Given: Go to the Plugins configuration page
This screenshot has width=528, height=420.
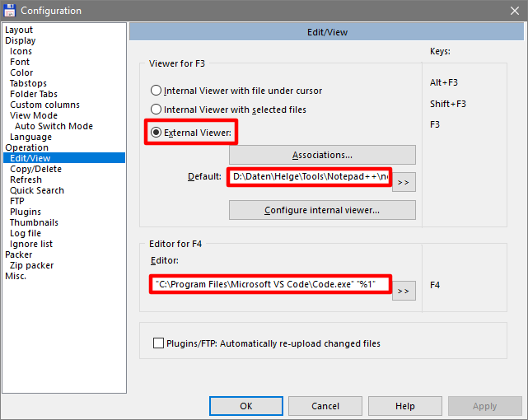Looking at the screenshot, I should pos(26,212).
